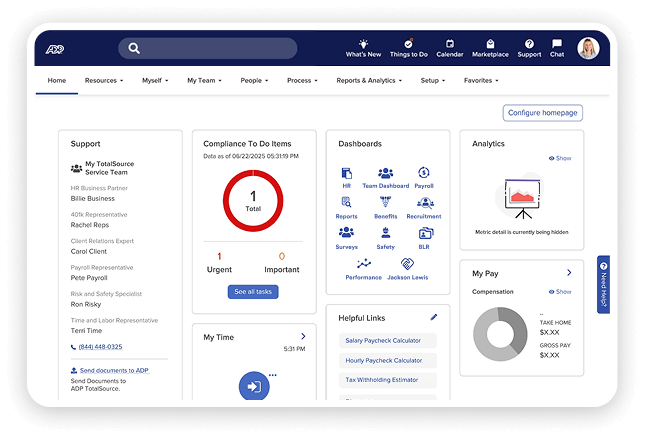Click the ADP logo

pos(55,49)
